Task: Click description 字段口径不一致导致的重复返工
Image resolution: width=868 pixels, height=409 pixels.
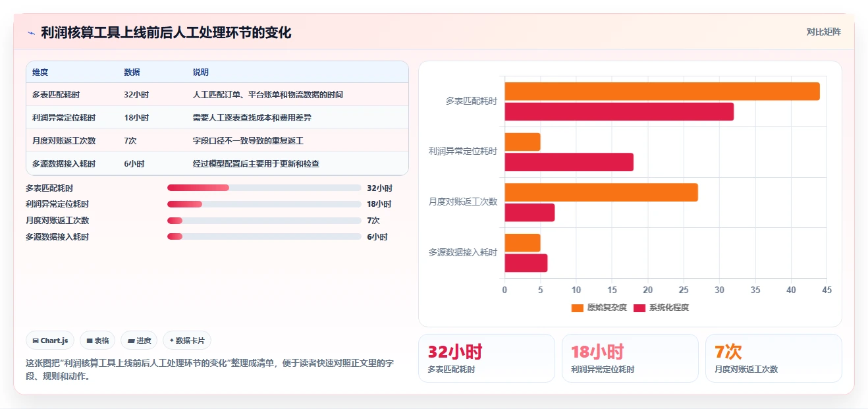Action: coord(248,141)
